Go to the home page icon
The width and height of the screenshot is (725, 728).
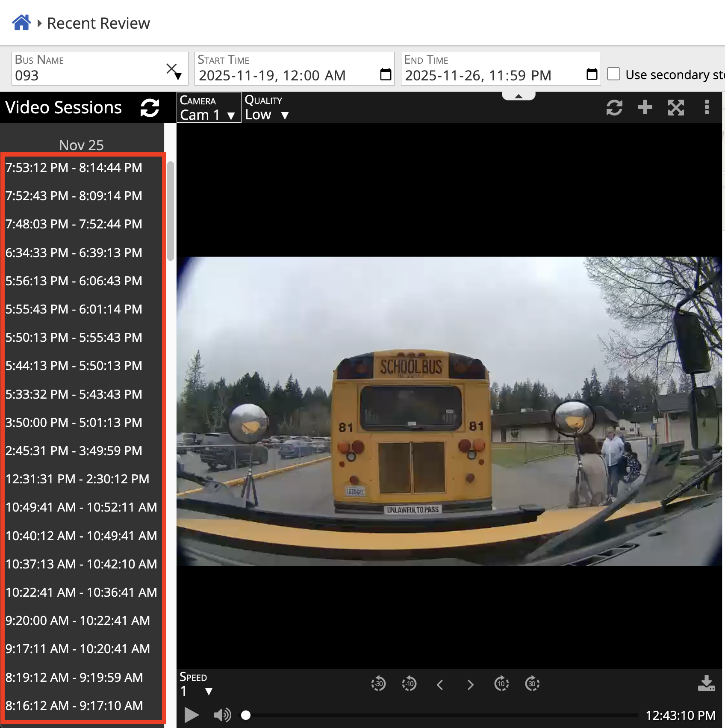click(21, 23)
